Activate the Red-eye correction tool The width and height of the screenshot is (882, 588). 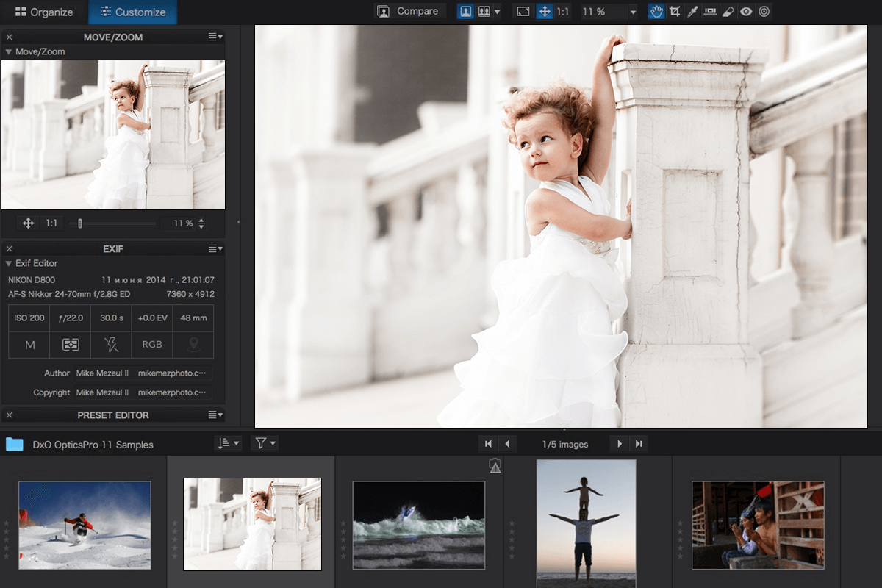coord(746,11)
